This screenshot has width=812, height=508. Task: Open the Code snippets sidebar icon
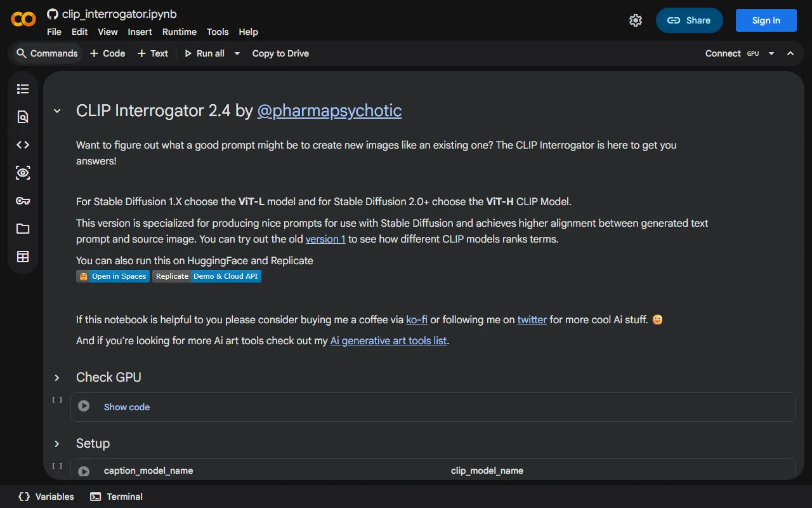[23, 145]
